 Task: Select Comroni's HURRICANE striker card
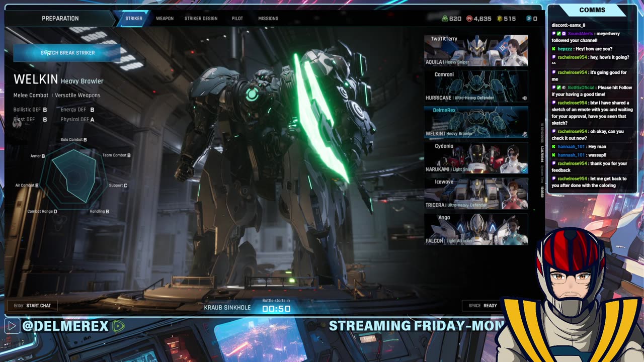pos(476,86)
